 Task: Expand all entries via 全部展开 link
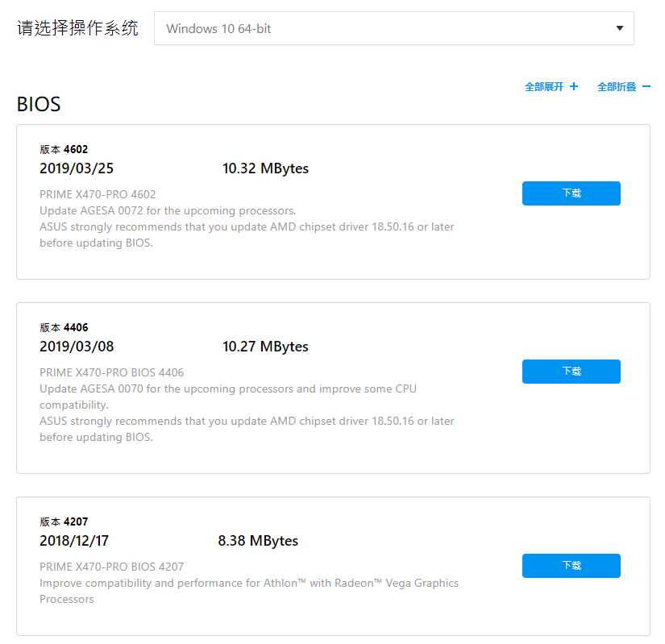pyautogui.click(x=544, y=87)
